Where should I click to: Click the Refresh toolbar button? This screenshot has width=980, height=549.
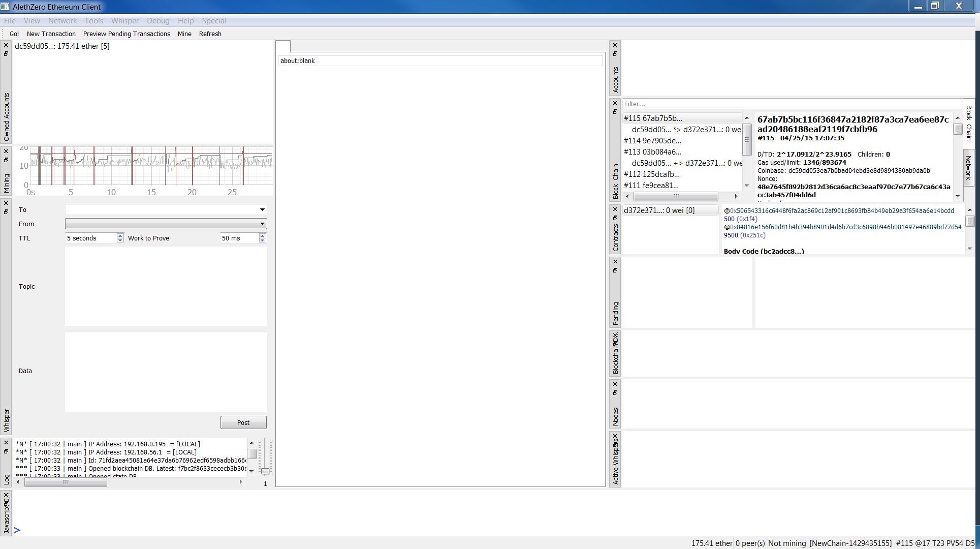[x=210, y=34]
